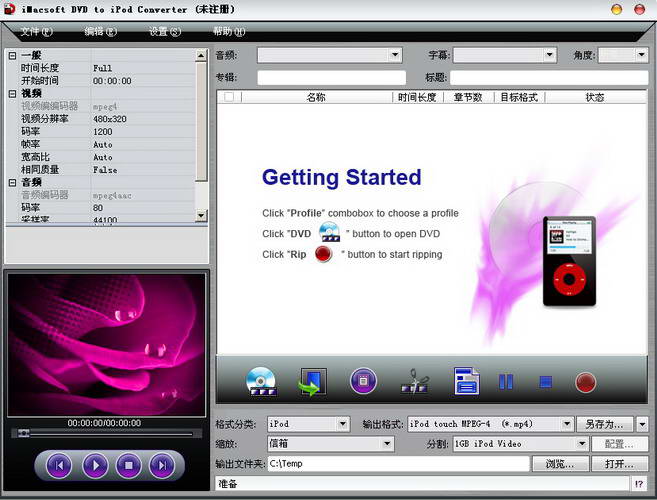
Task: Click the 配置... button
Action: click(x=619, y=444)
